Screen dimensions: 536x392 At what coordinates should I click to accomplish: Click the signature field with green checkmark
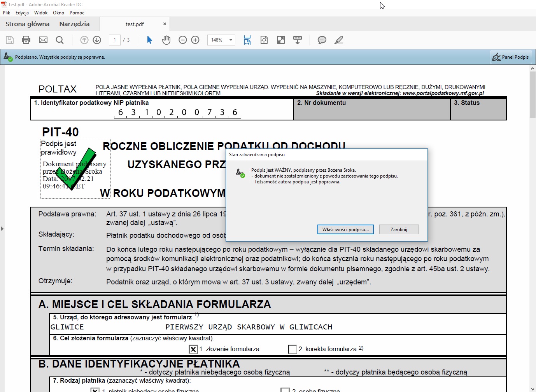pos(75,169)
